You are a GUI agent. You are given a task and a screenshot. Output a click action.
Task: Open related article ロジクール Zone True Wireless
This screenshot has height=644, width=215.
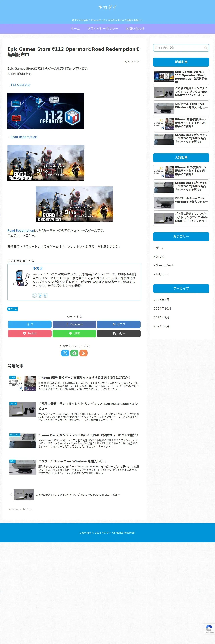pyautogui.click(x=74, y=467)
